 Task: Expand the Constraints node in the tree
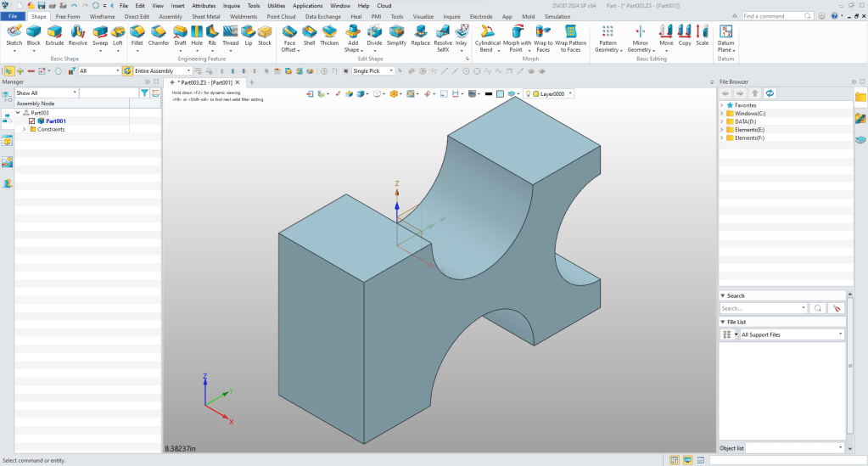[24, 129]
